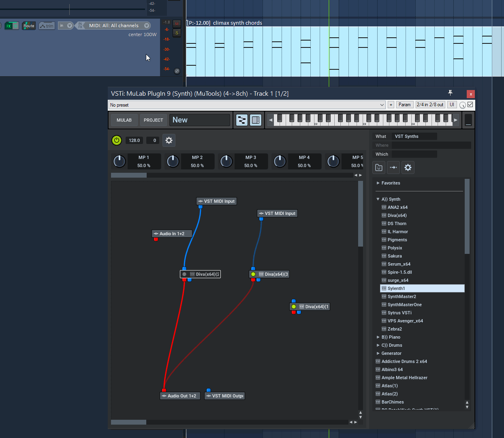This screenshot has width=504, height=438.
Task: Solo the track with the S button
Action: 177,33
